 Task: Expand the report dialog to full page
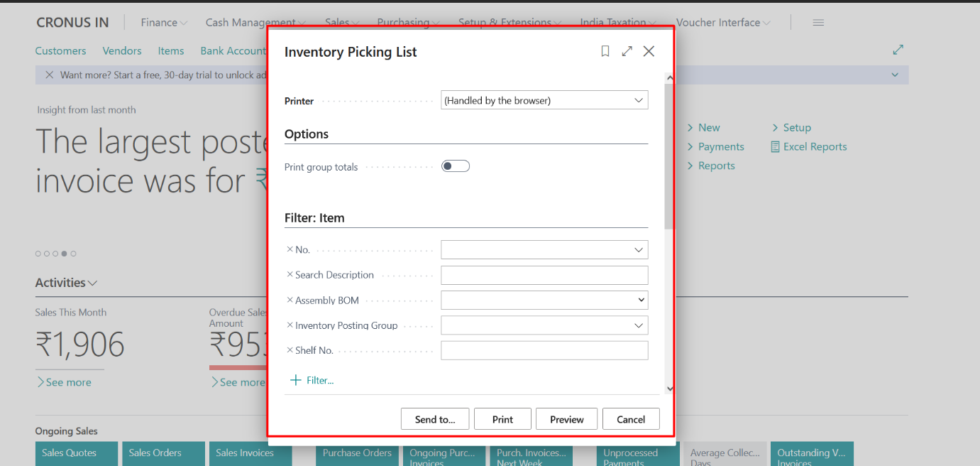627,51
